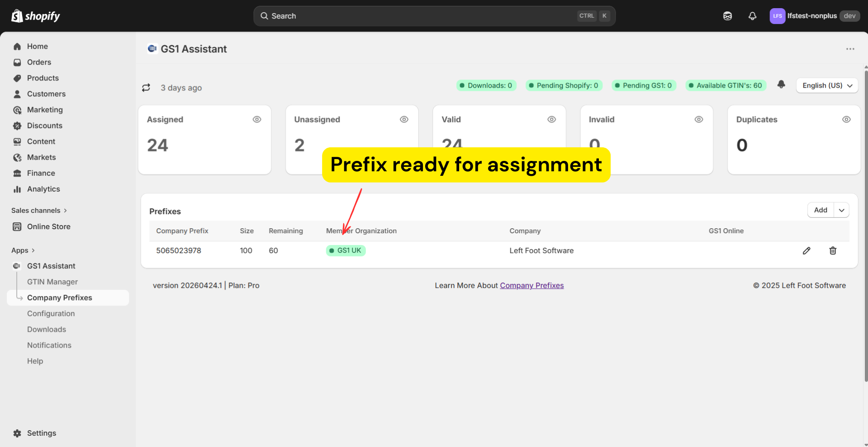The height and width of the screenshot is (447, 868).
Task: Open Help page in sidebar
Action: (x=35, y=361)
